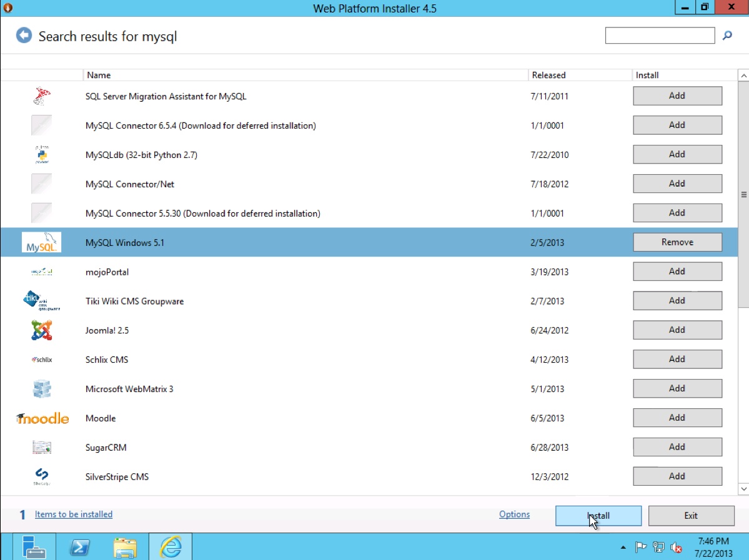
Task: Click the Microsoft WebMatrix 3 icon
Action: point(42,388)
